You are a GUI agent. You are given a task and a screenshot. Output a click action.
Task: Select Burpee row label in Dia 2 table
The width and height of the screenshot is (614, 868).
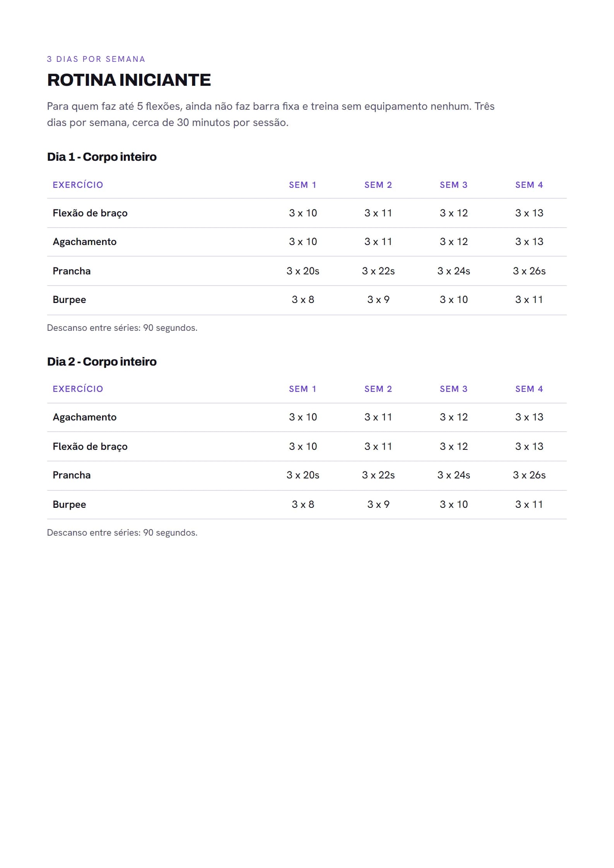tap(69, 504)
